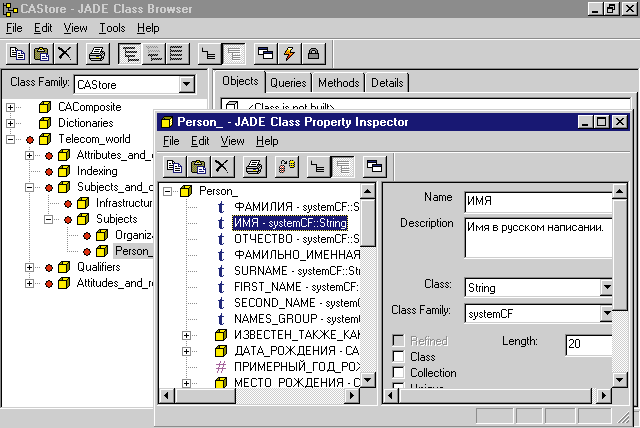The image size is (640, 428).
Task: Switch to the Methods tab
Action: (x=339, y=83)
